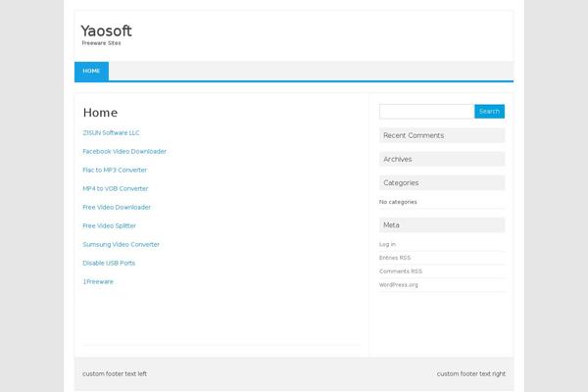Visit the 1Freeware link

[x=98, y=281]
